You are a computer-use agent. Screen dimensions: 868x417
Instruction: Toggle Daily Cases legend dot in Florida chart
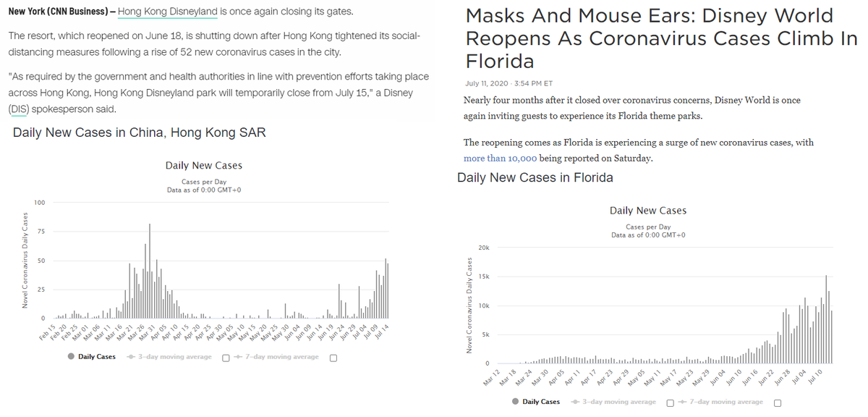pos(514,402)
